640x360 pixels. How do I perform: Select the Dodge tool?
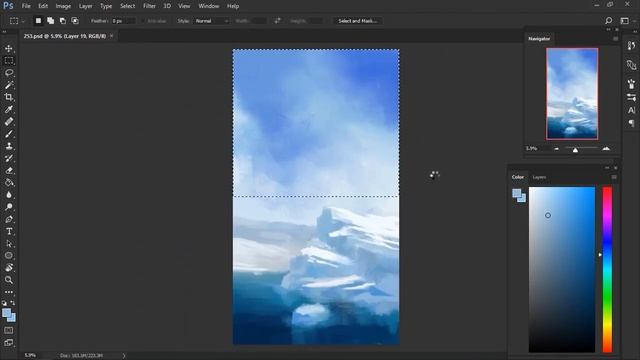(9, 207)
